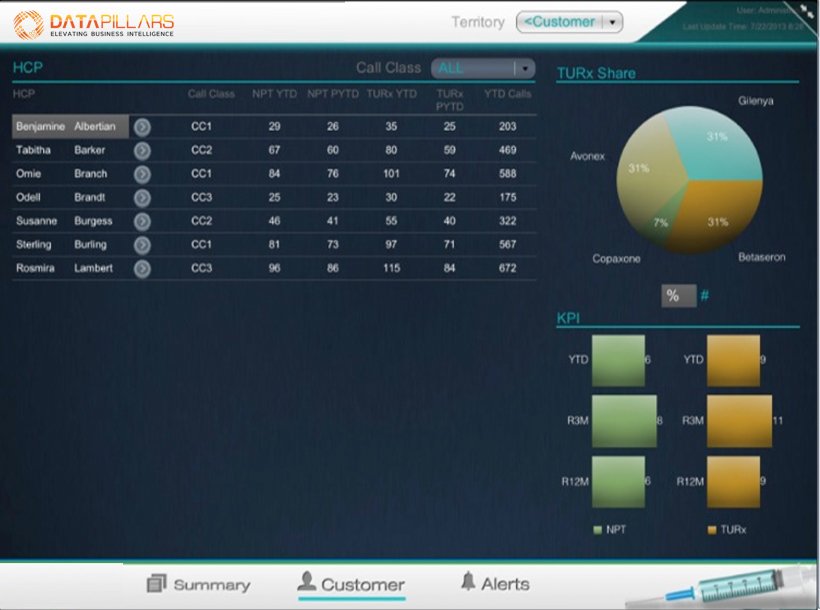820x610 pixels.
Task: Open details arrow for Benjamine Albertian
Action: point(142,127)
